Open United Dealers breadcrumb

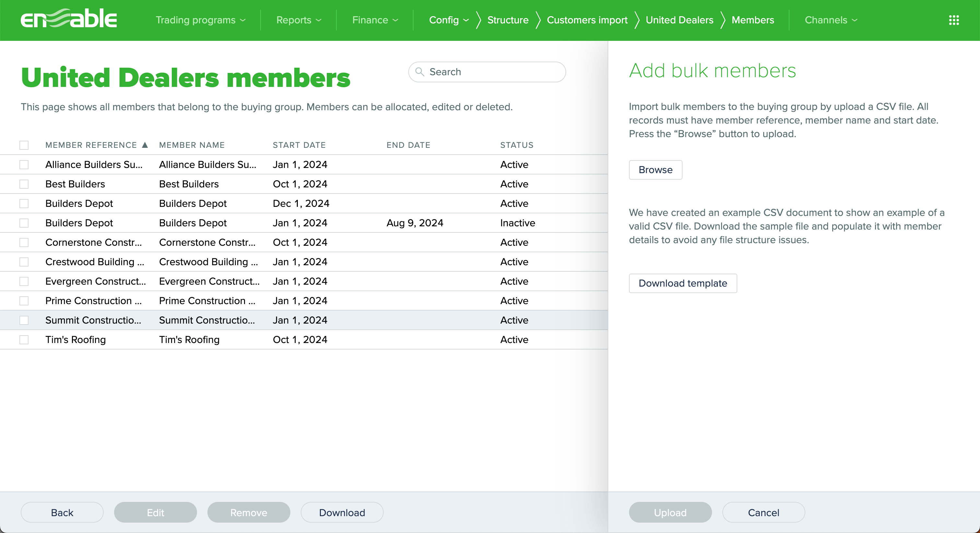point(680,20)
